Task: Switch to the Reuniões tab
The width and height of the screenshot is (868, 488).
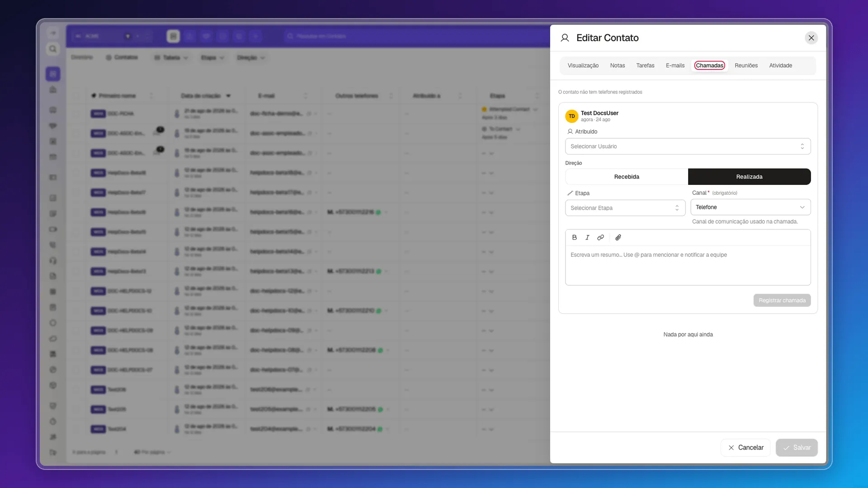Action: pyautogui.click(x=746, y=66)
